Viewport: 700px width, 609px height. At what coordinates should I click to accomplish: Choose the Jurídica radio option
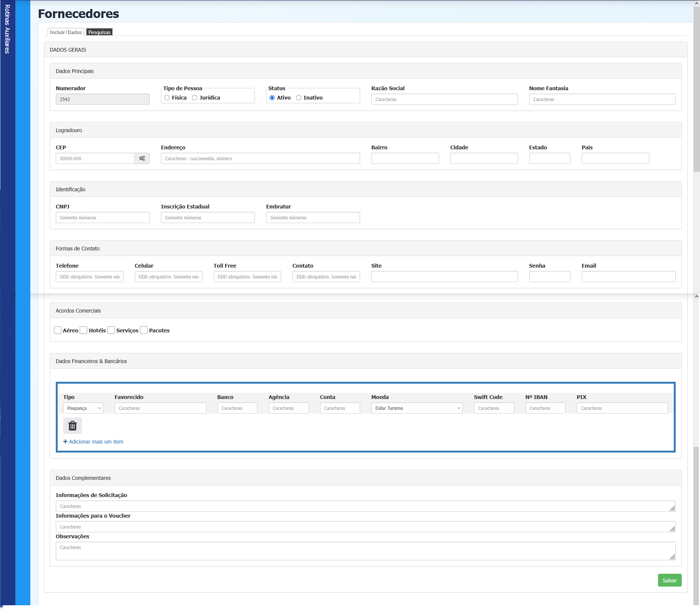tap(195, 98)
